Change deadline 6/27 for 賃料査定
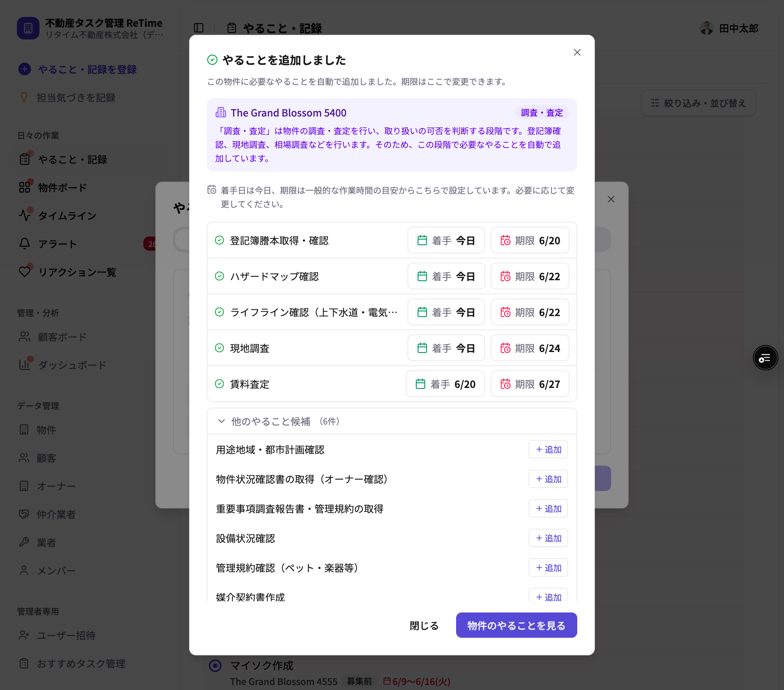 coord(530,384)
